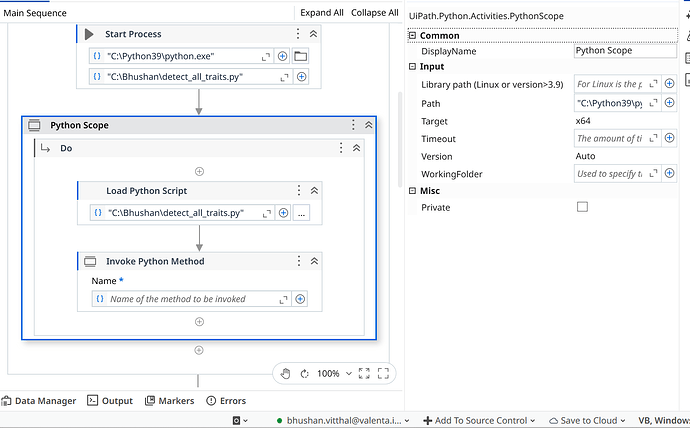The height and width of the screenshot is (428, 690).
Task: Click plus button for Library path property
Action: [x=669, y=84]
